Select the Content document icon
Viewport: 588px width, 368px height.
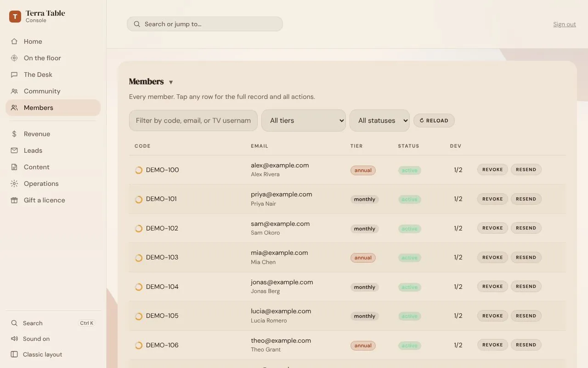[15, 167]
